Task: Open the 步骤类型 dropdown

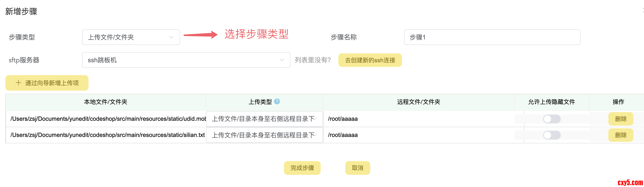Action: (x=131, y=37)
